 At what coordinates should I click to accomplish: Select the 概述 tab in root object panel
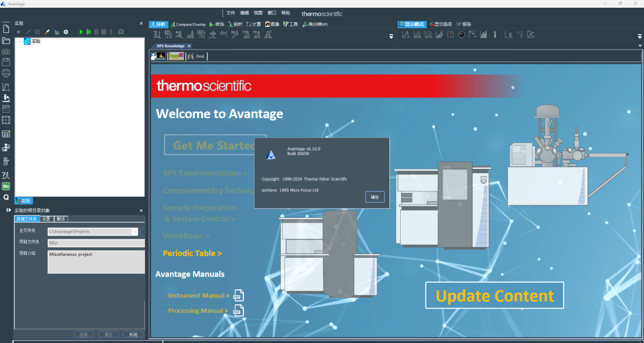click(61, 219)
